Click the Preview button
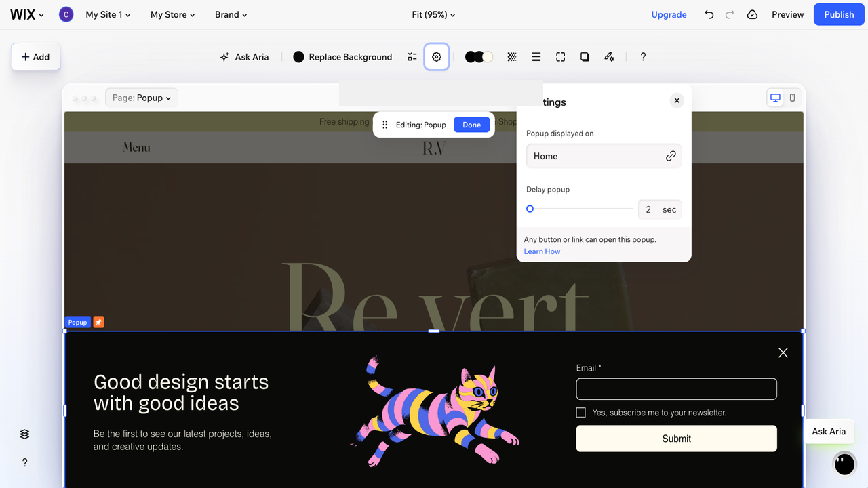The width and height of the screenshot is (868, 488). click(787, 14)
